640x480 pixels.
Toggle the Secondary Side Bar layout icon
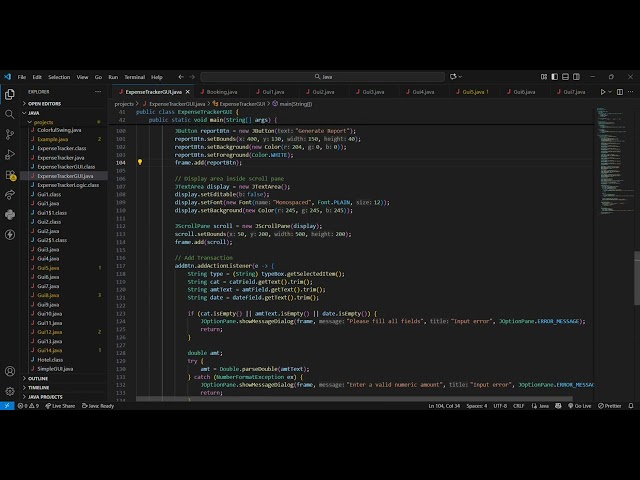[576, 77]
